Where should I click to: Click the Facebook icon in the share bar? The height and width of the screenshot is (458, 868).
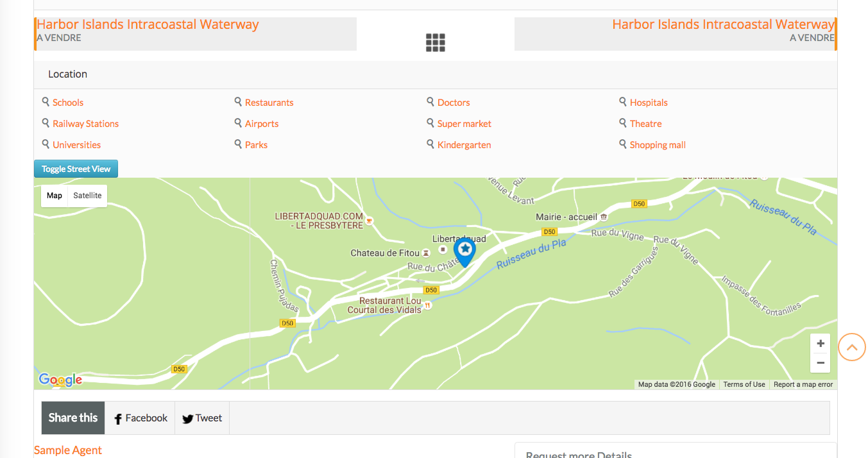[x=118, y=419]
